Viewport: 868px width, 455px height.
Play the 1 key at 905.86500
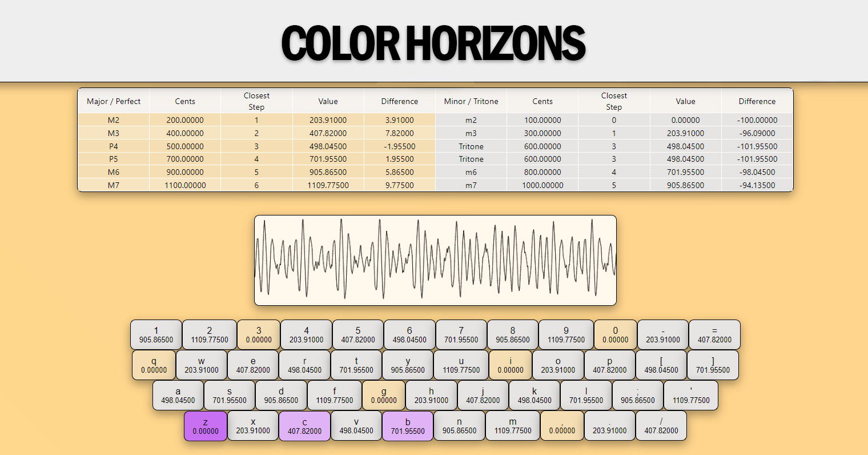click(x=156, y=335)
